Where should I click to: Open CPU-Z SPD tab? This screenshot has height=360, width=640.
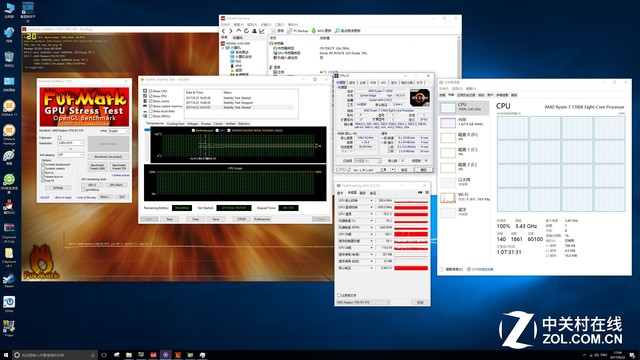pyautogui.click(x=384, y=82)
